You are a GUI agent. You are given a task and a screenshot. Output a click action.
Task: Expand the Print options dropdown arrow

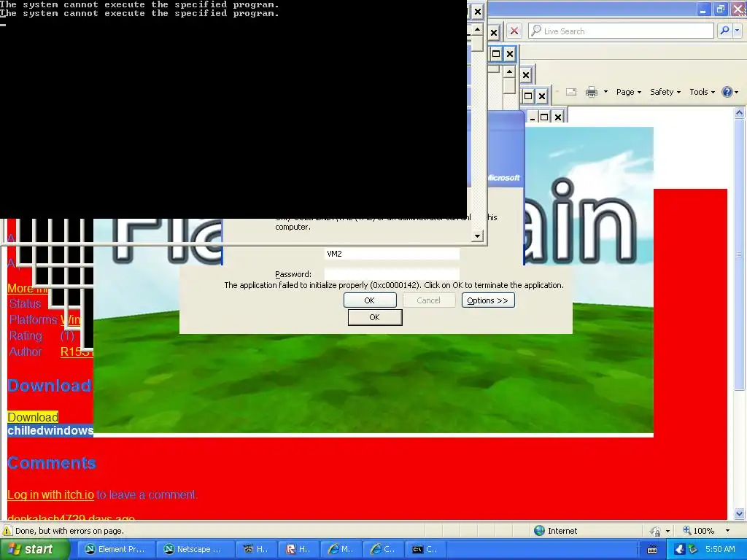click(x=605, y=92)
